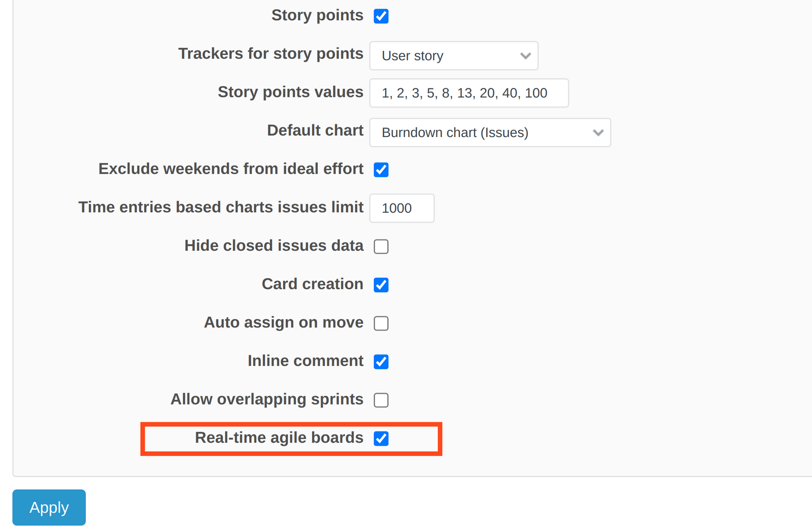Disable Real-time agile boards
Image resolution: width=812 pixels, height=532 pixels.
coord(381,439)
